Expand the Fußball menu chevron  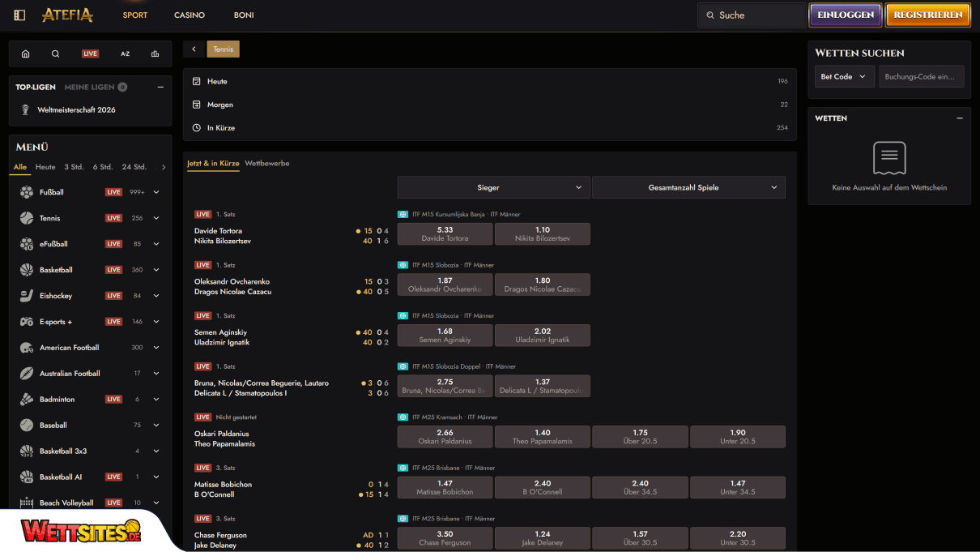pos(156,192)
